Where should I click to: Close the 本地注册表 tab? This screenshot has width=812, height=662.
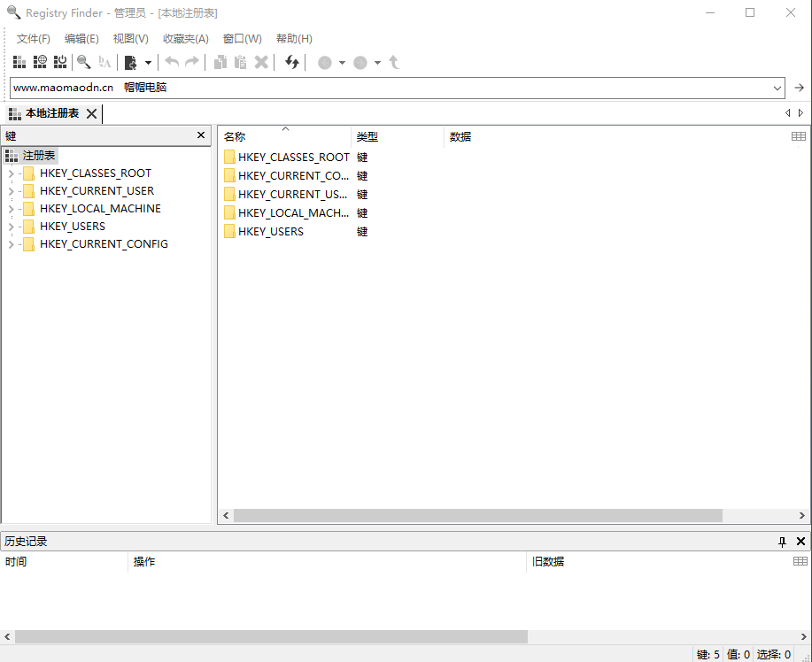tap(91, 113)
